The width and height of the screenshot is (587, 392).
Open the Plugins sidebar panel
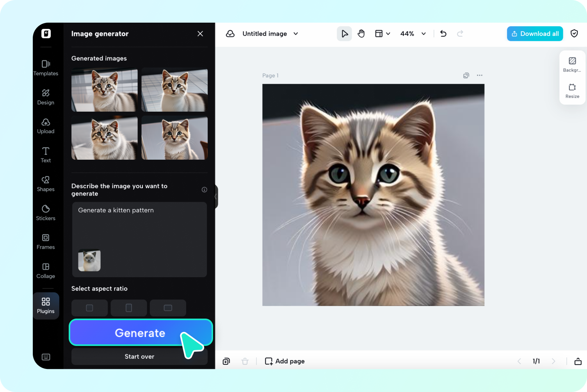(x=46, y=306)
